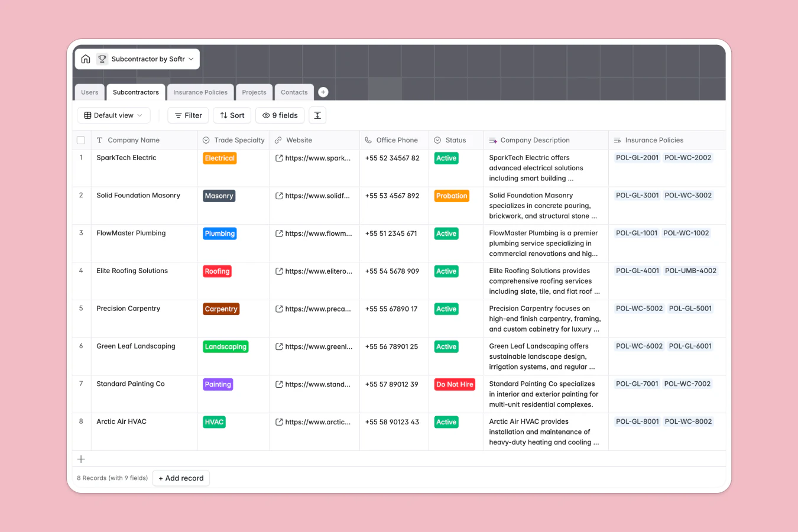Click the Filter button
This screenshot has width=798, height=532.
coord(189,115)
